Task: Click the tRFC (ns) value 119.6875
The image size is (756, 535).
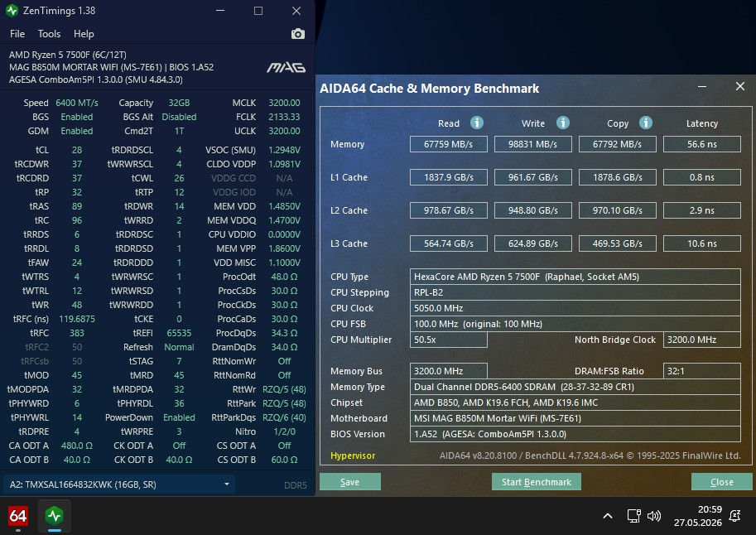Action: coord(77,319)
